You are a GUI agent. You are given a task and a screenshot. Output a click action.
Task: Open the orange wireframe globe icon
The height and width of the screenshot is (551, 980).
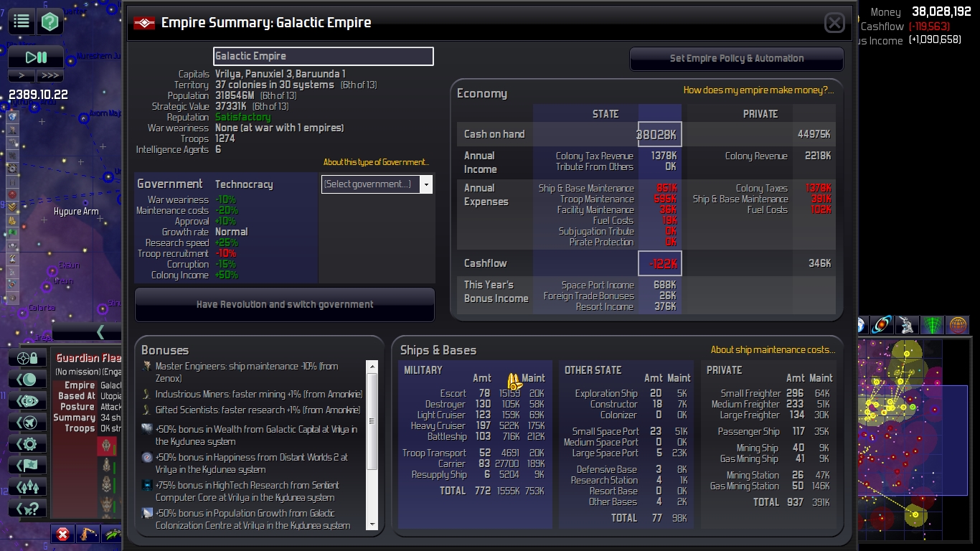coord(958,325)
